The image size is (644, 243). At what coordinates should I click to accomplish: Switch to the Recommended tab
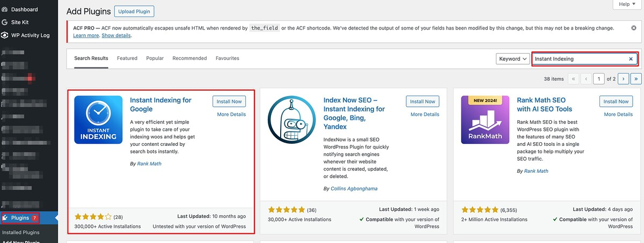click(x=189, y=58)
